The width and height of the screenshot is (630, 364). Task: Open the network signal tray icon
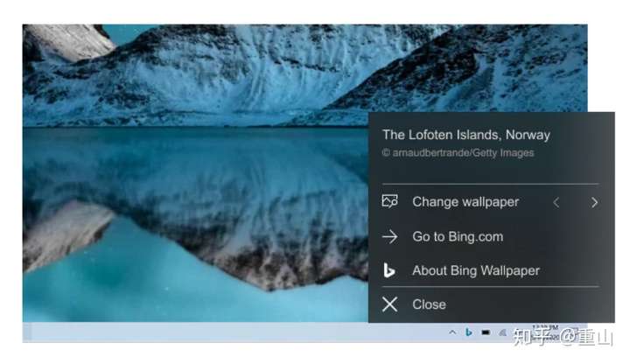(x=502, y=332)
